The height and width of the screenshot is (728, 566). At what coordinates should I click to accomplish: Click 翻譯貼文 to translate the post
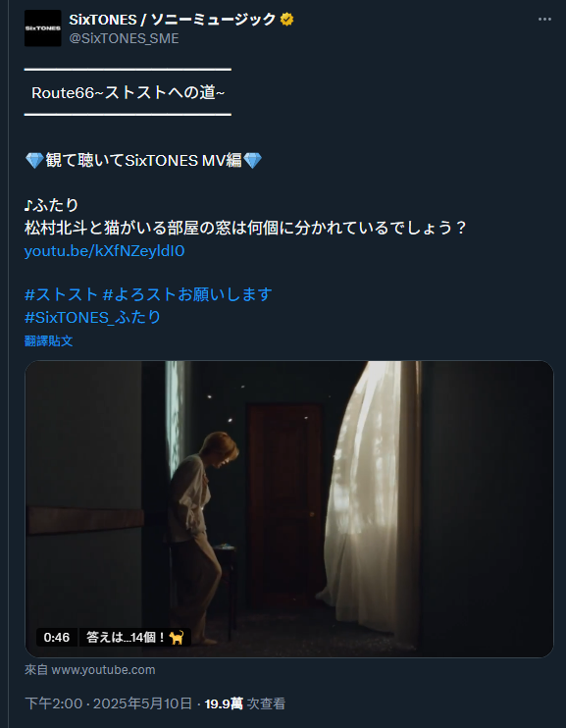tap(49, 340)
